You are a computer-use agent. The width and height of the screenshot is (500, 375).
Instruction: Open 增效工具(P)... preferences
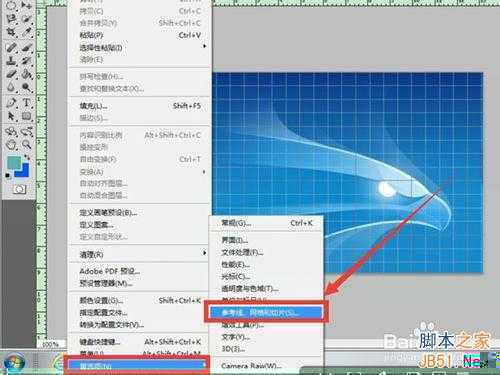[x=266, y=325]
